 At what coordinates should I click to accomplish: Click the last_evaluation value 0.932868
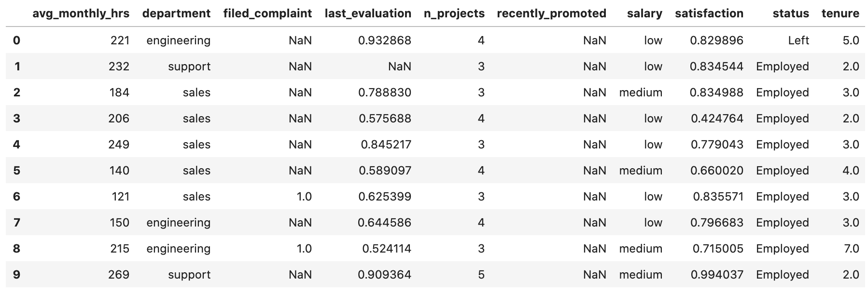[384, 40]
